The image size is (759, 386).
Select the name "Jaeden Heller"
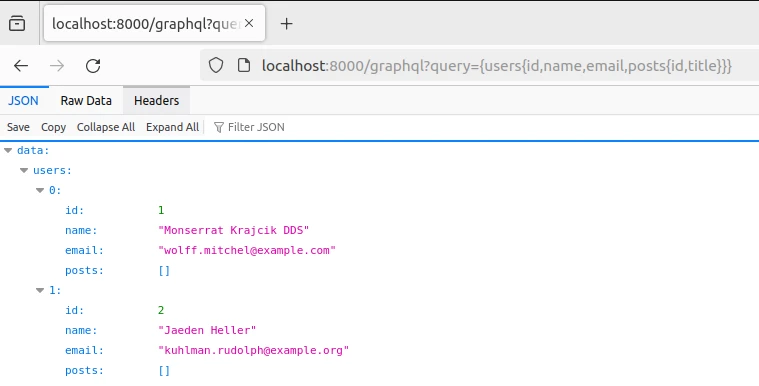(x=207, y=330)
